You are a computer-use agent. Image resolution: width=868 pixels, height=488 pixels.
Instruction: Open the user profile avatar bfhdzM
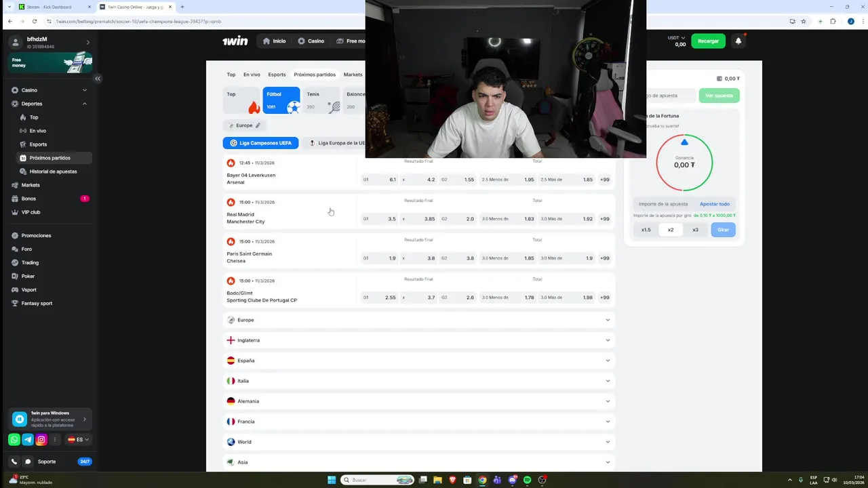click(16, 42)
